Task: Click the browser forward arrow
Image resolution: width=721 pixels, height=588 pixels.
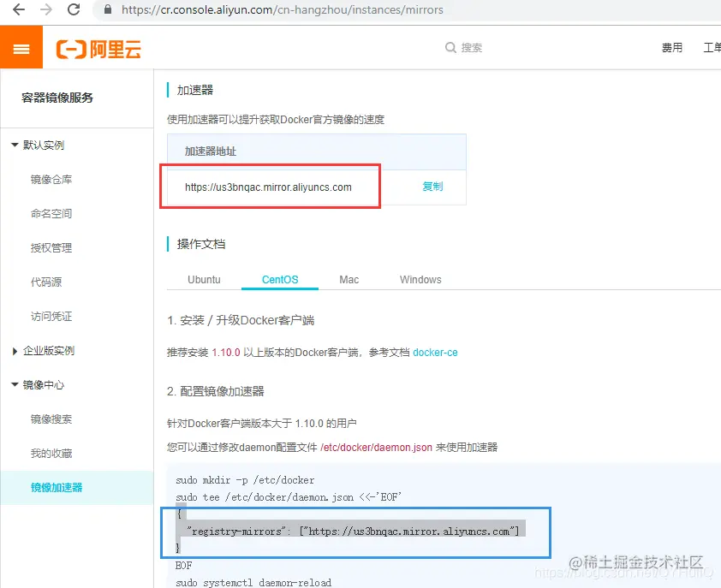Action: 46,9
